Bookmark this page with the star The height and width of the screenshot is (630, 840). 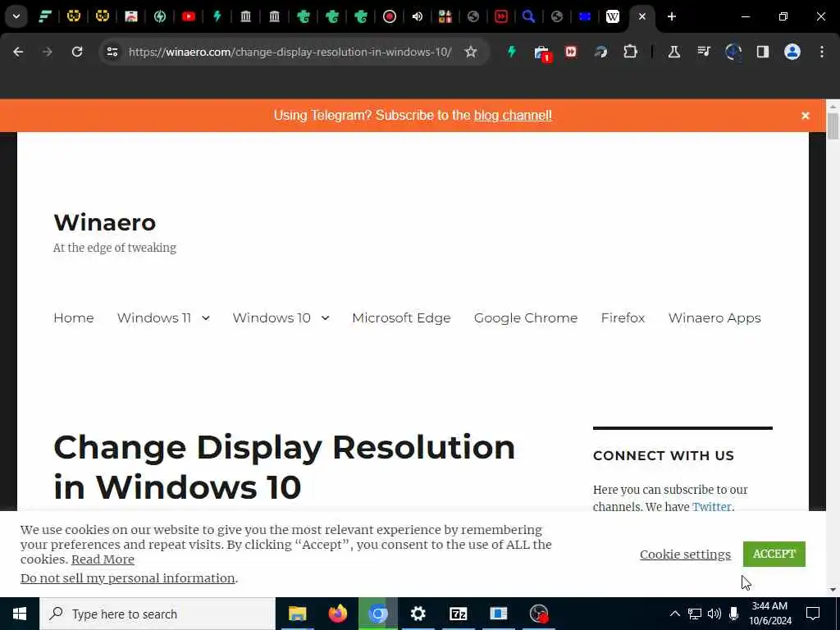pos(470,52)
